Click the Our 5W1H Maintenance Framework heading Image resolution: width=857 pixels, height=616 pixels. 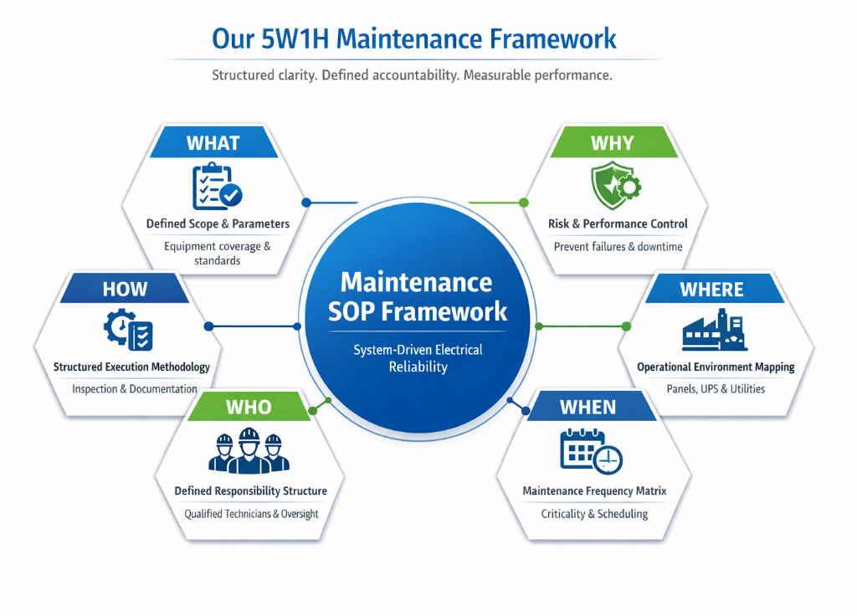pyautogui.click(x=413, y=38)
